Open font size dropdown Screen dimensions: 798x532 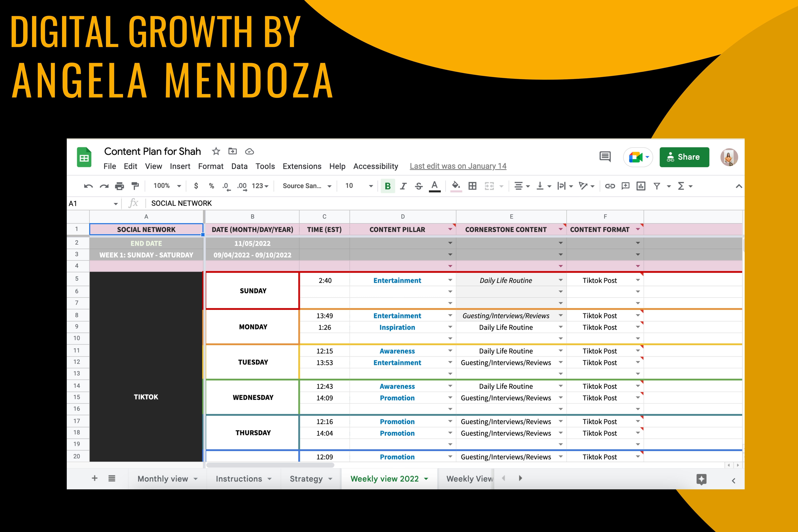click(359, 186)
